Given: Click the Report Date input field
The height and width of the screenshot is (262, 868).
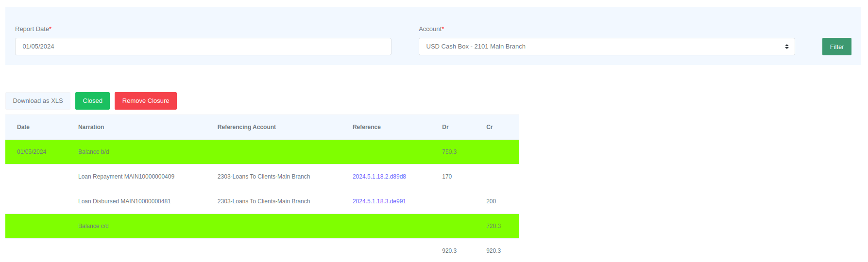Looking at the screenshot, I should pos(203,47).
